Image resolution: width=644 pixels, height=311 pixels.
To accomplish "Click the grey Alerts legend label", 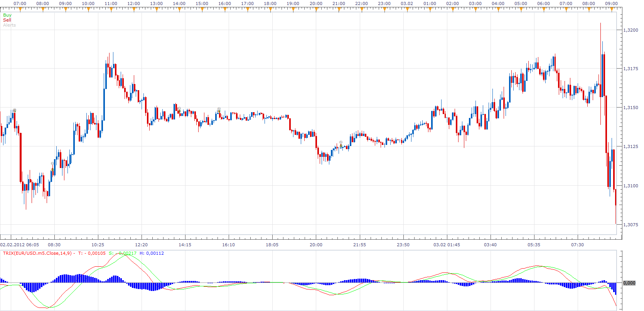I will click(x=9, y=25).
